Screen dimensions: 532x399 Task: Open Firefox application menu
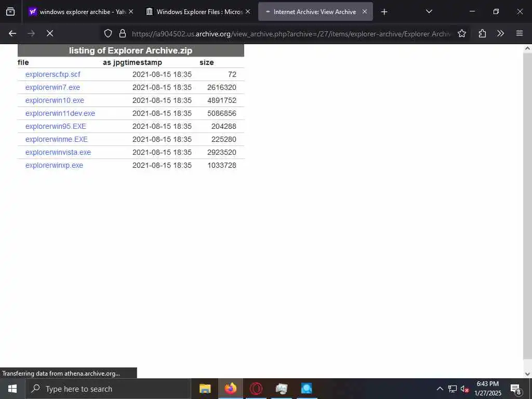tap(520, 33)
